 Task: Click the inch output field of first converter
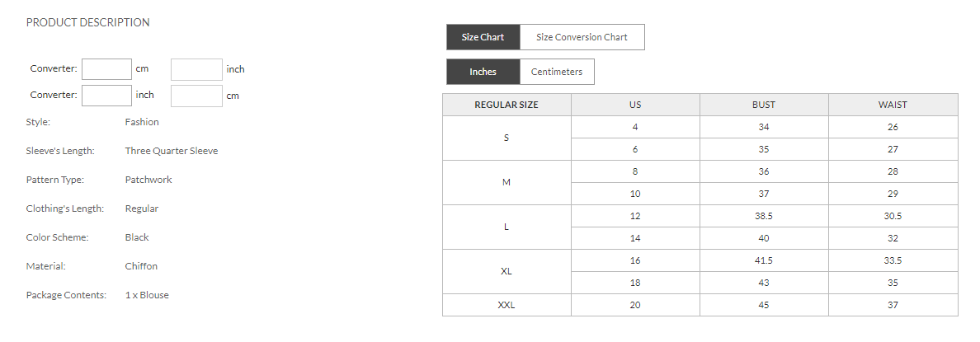pos(196,69)
